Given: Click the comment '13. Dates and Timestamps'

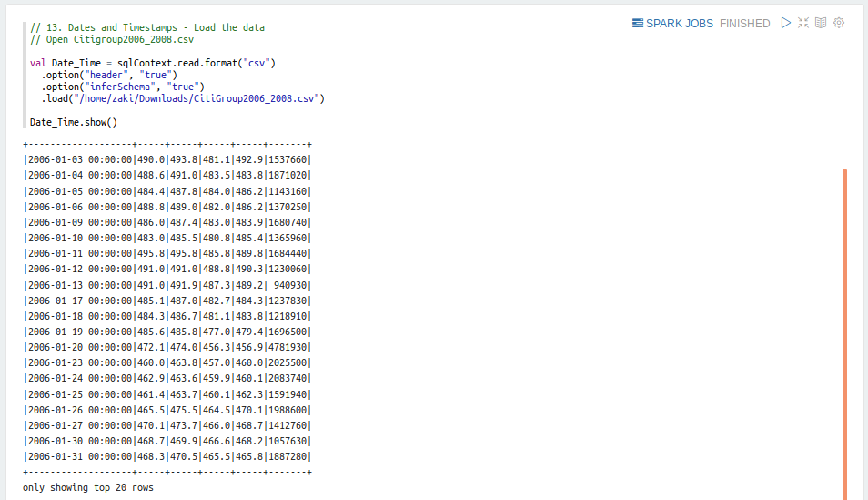Looking at the screenshot, I should tap(147, 27).
